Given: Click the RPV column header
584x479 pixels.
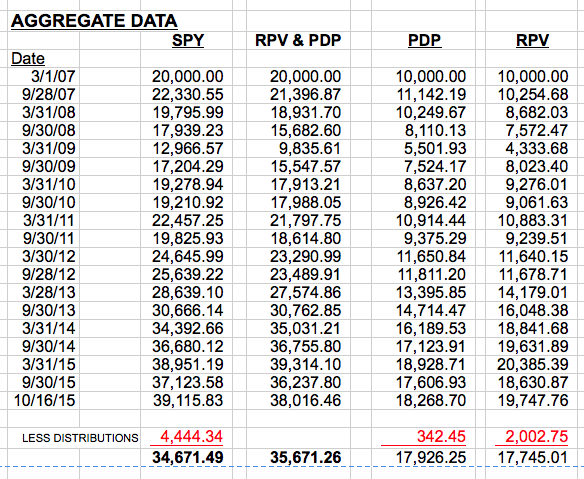Looking at the screenshot, I should click(532, 40).
